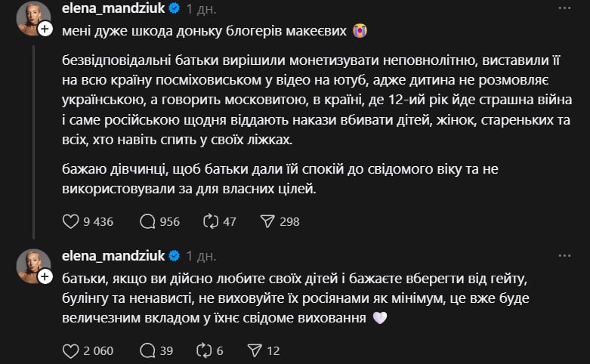Follow via plus badge on first avatar
The image size is (590, 364).
pyautogui.click(x=45, y=29)
